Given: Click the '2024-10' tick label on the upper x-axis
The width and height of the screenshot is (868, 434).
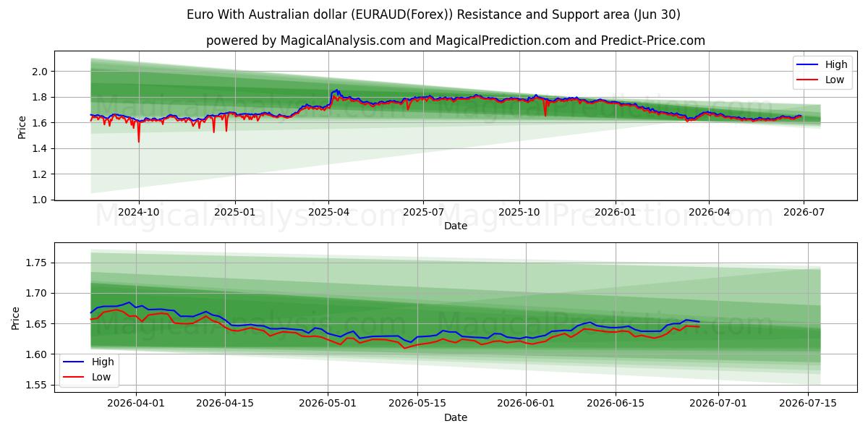Looking at the screenshot, I should pyautogui.click(x=139, y=213).
